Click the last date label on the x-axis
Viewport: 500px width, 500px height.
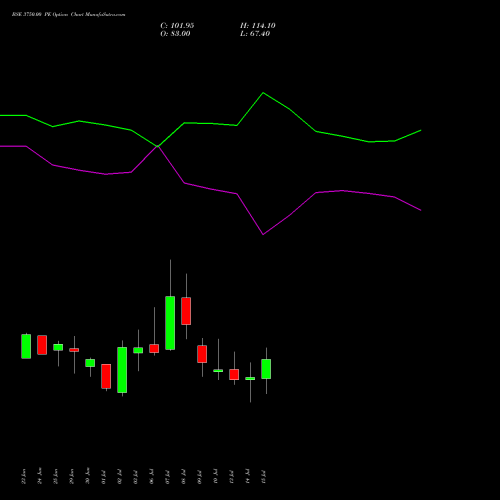pyautogui.click(x=264, y=477)
